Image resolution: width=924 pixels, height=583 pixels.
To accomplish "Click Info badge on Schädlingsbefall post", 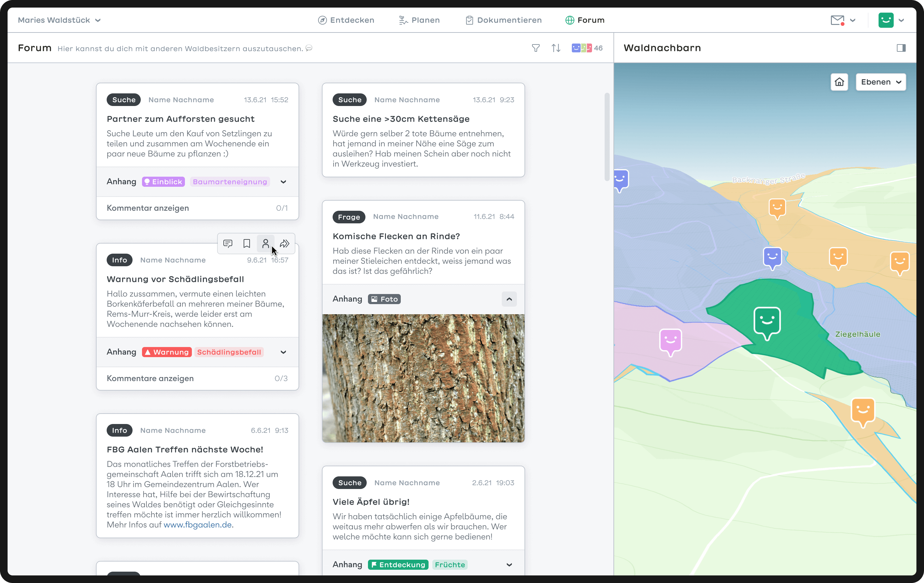I will (119, 260).
